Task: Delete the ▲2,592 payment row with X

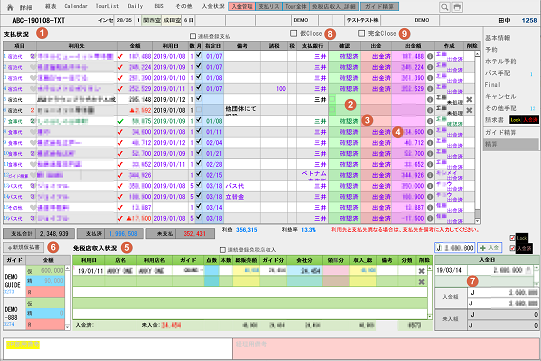Action: pos(469,110)
